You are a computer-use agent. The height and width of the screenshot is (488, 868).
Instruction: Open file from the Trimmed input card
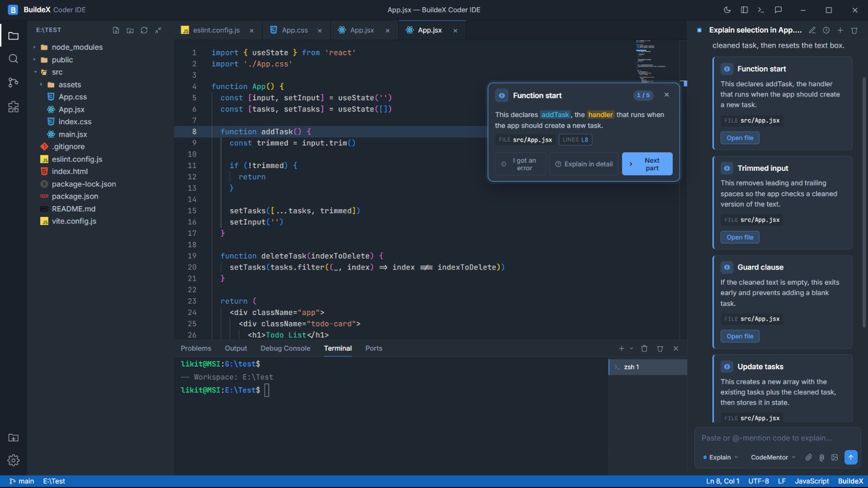(x=740, y=237)
